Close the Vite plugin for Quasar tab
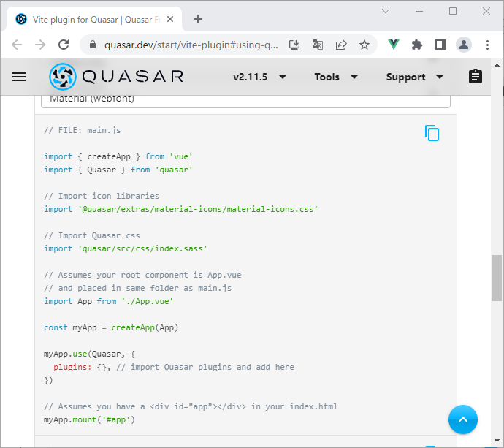Viewport: 504px width, 448px height. coord(170,19)
